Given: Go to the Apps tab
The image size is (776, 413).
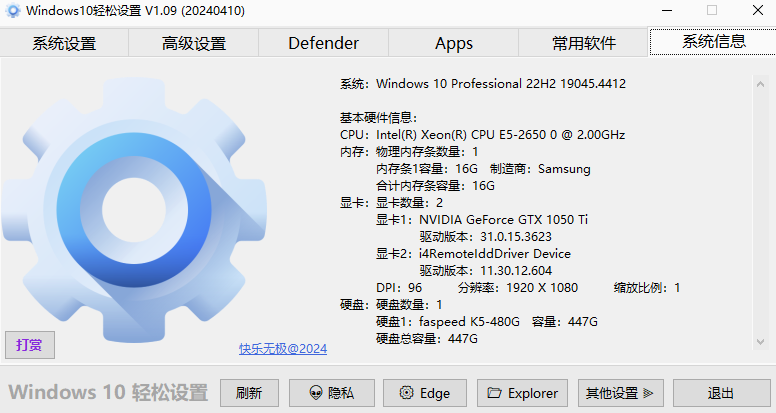Looking at the screenshot, I should pyautogui.click(x=454, y=43).
